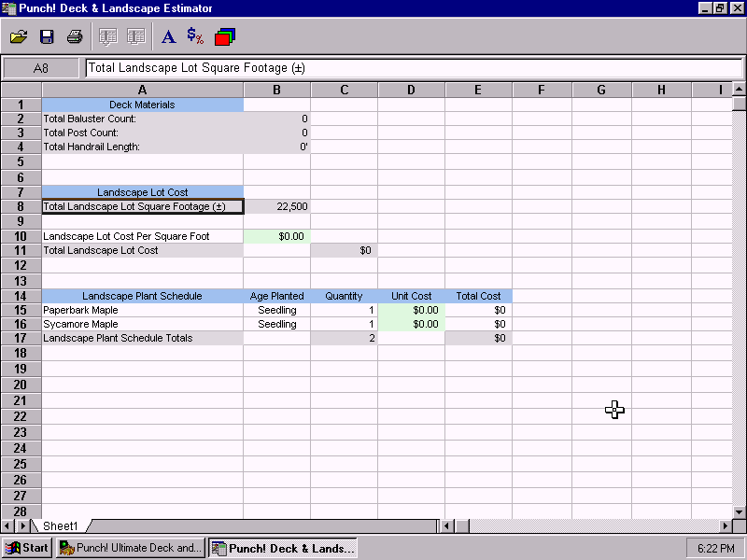Switch to Punch! Ultimate Deck taskbar button
Viewport: 747px width, 560px height.
click(131, 548)
